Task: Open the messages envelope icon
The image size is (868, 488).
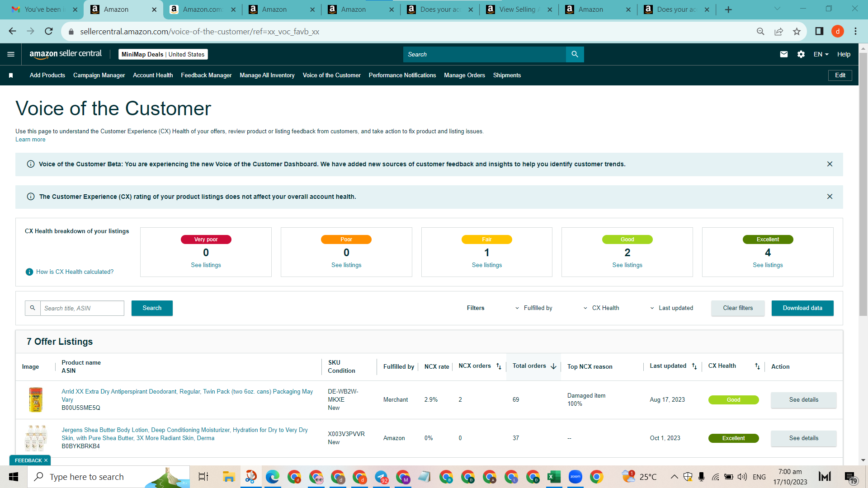Action: point(784,54)
